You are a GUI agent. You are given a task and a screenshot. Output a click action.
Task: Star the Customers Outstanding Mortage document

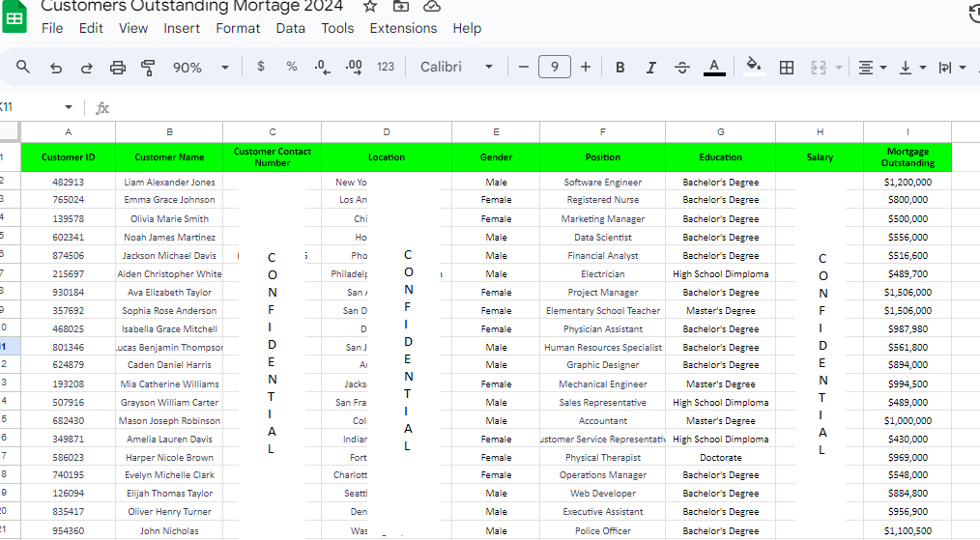tap(370, 7)
